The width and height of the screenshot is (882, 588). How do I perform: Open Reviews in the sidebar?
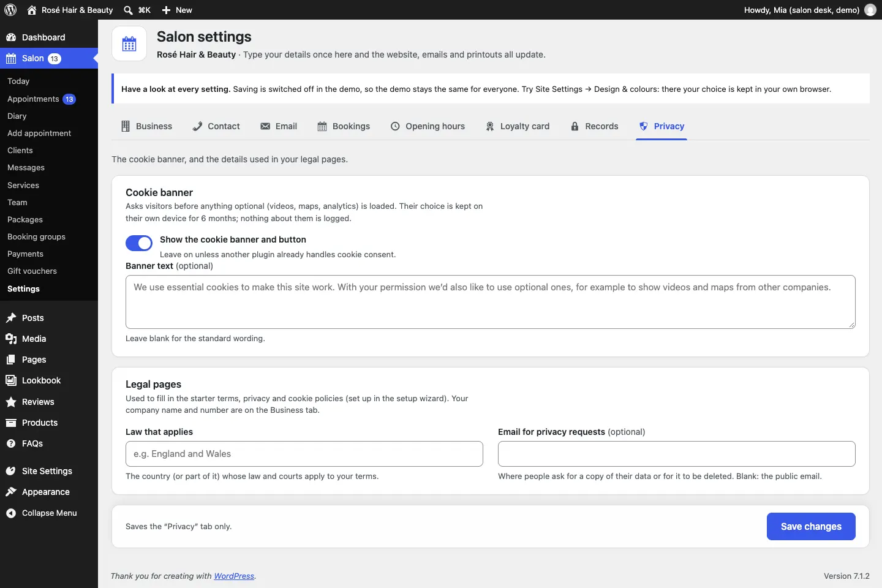(x=49, y=402)
